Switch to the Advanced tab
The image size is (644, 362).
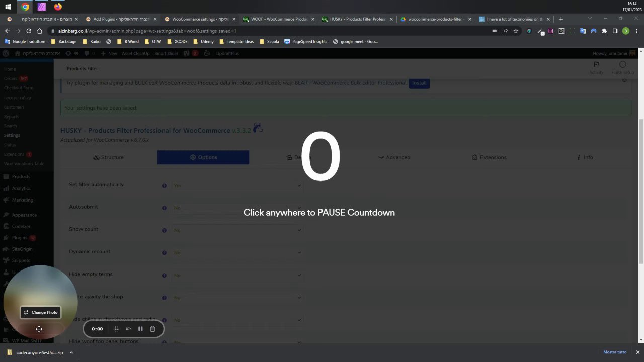394,157
